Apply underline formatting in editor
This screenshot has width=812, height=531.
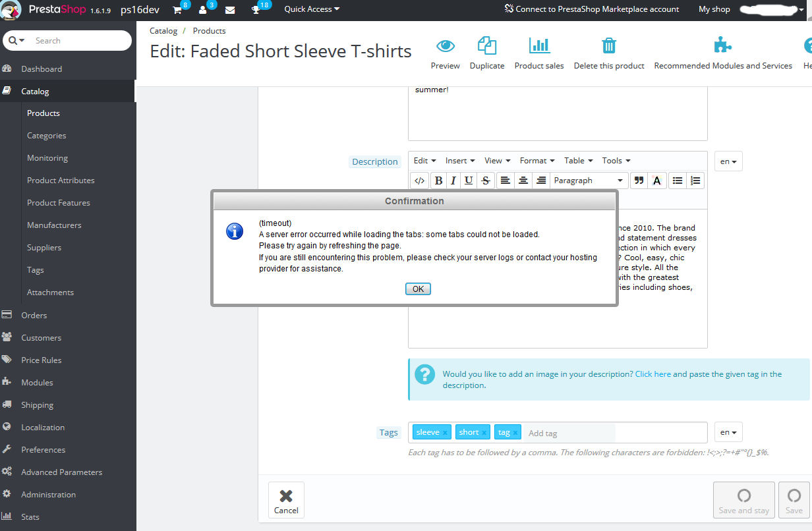[469, 181]
